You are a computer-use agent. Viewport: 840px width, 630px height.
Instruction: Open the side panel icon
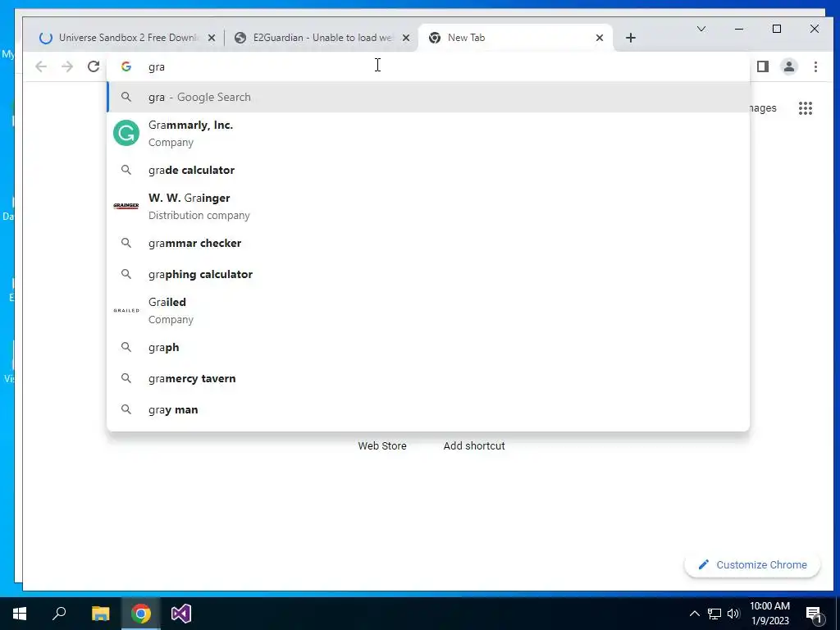coord(763,66)
